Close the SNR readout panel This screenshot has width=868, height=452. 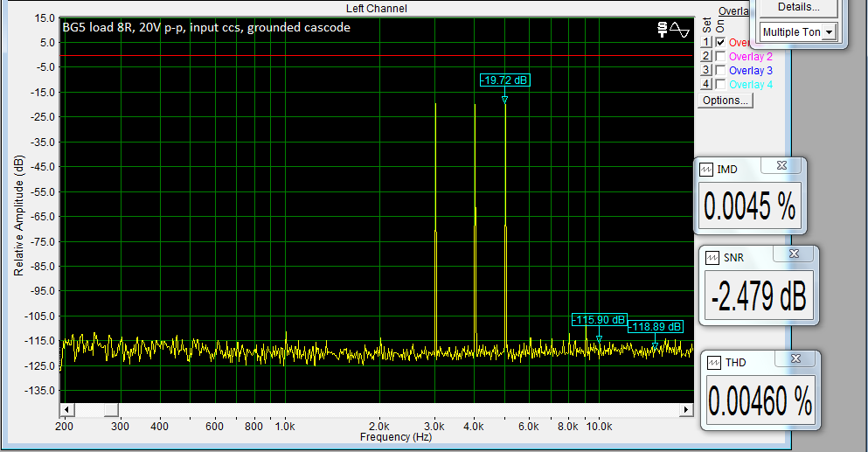coord(794,254)
